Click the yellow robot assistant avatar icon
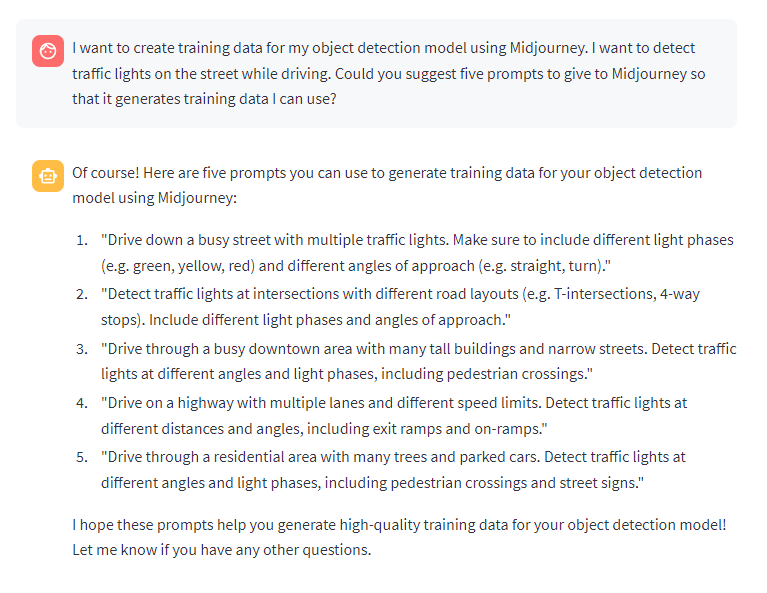This screenshot has height=593, width=767. tap(48, 176)
